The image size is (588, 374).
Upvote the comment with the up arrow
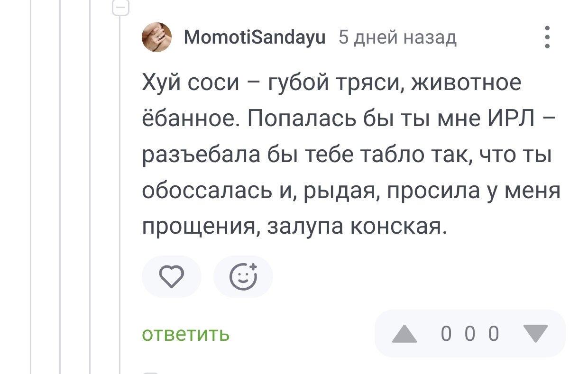tap(404, 334)
